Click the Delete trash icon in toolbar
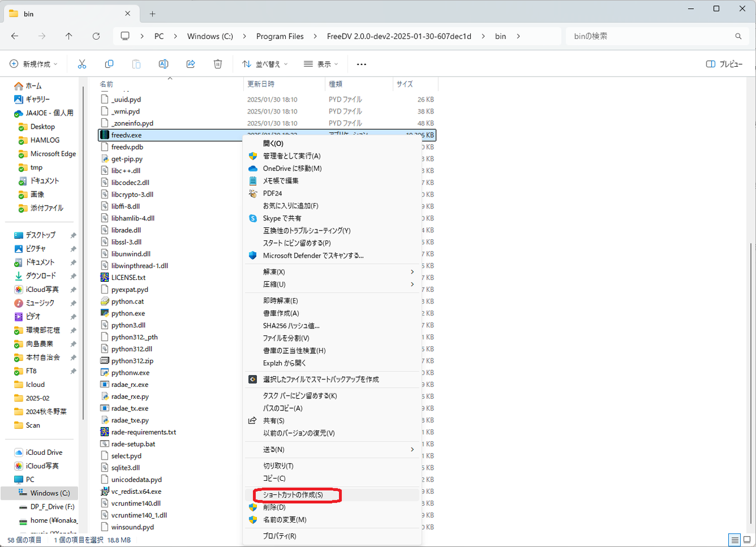Image resolution: width=756 pixels, height=547 pixels. [218, 64]
